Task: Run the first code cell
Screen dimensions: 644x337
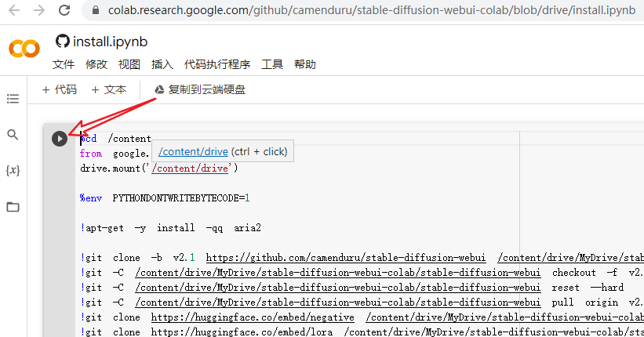Action: 60,139
